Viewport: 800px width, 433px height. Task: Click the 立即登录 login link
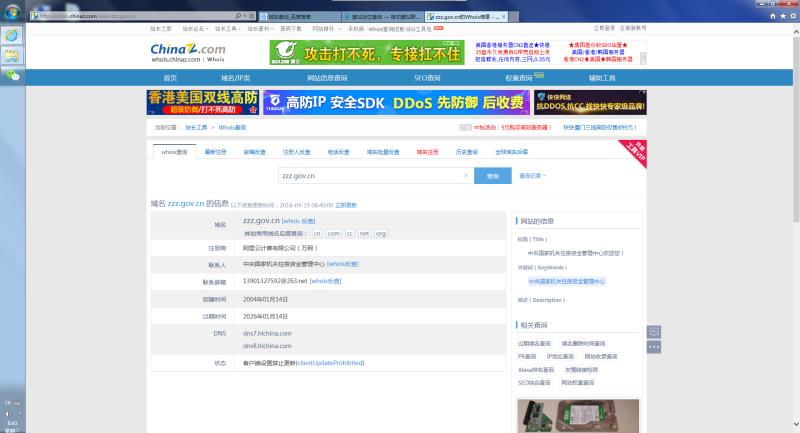coord(604,28)
